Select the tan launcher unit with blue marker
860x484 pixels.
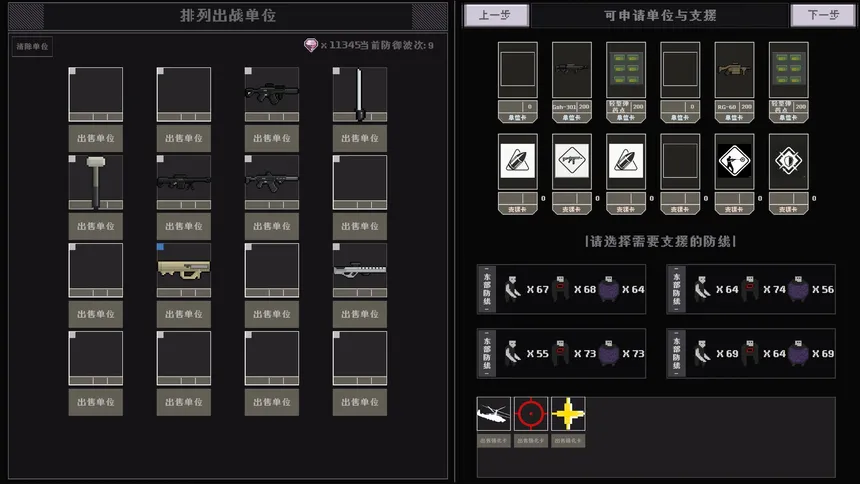tap(184, 270)
